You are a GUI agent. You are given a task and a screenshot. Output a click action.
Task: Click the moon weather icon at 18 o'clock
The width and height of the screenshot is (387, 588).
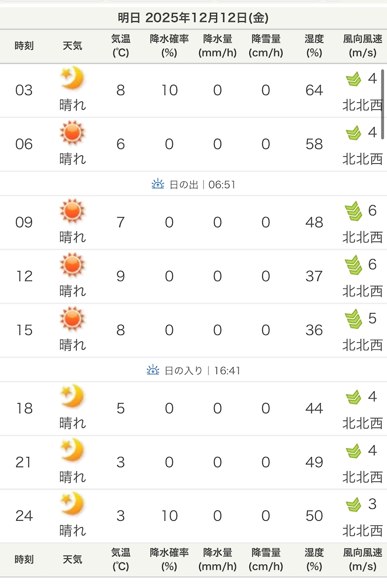click(x=72, y=397)
